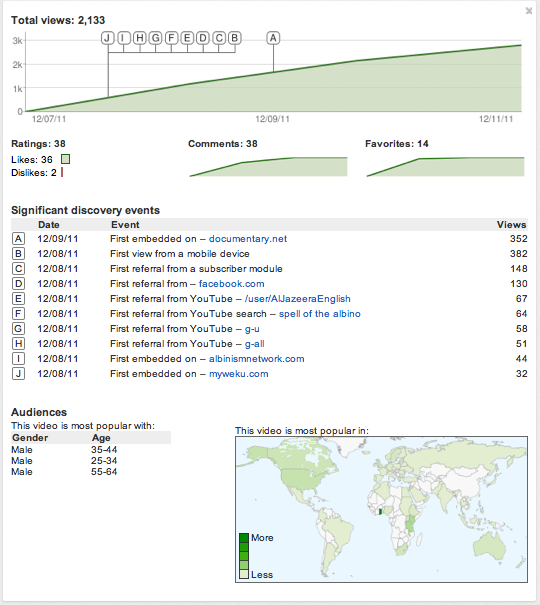Image resolution: width=540 pixels, height=605 pixels.
Task: Open the facebook.com referral link
Action: (231, 284)
